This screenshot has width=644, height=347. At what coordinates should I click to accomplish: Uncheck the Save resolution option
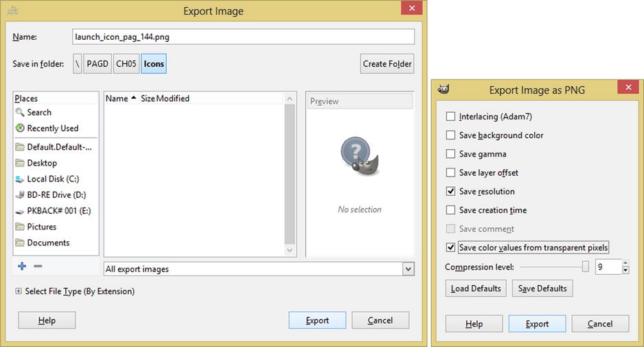coord(450,191)
